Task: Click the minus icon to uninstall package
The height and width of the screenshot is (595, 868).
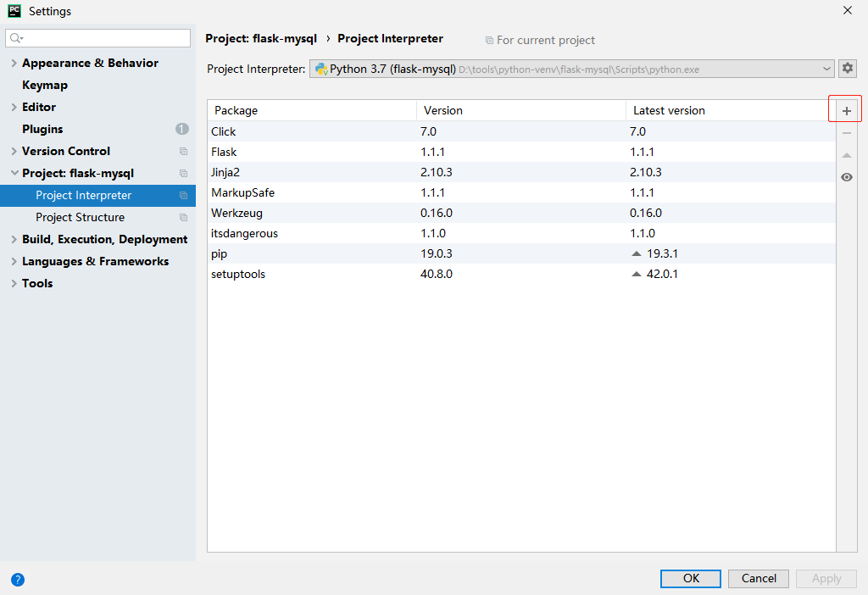Action: (847, 133)
